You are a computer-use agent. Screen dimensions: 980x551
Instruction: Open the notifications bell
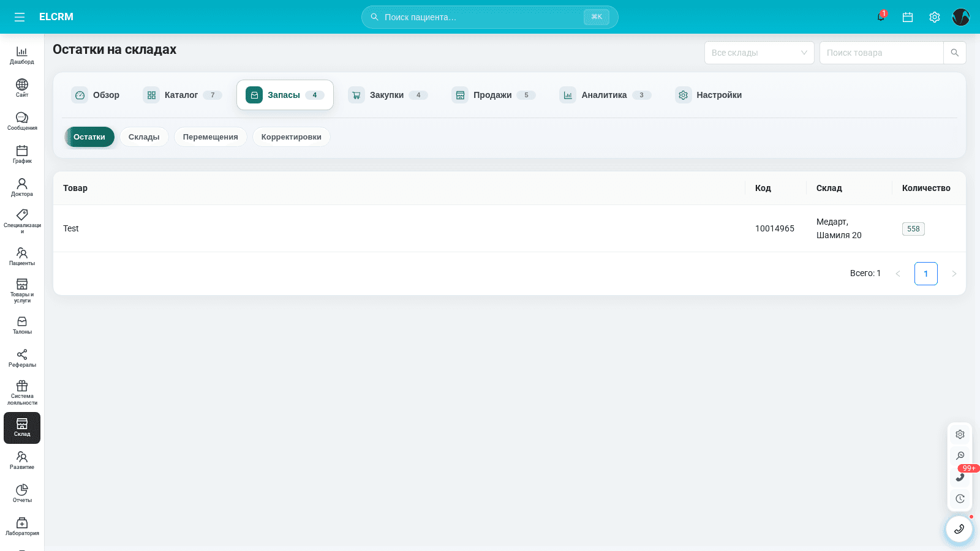(x=881, y=17)
